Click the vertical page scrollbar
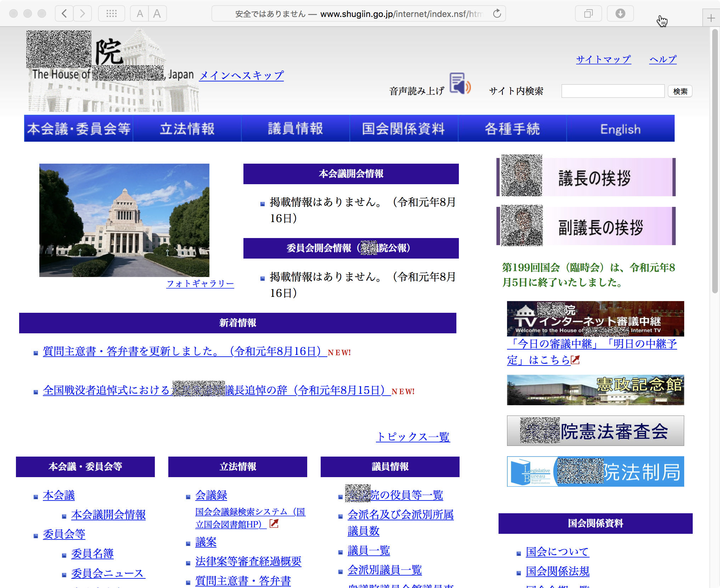The height and width of the screenshot is (588, 720). click(x=715, y=162)
